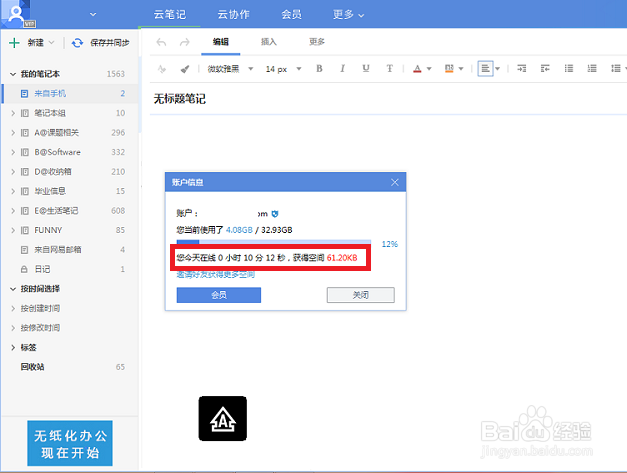Click the numbered list icon
This screenshot has width=627, height=473.
[592, 69]
